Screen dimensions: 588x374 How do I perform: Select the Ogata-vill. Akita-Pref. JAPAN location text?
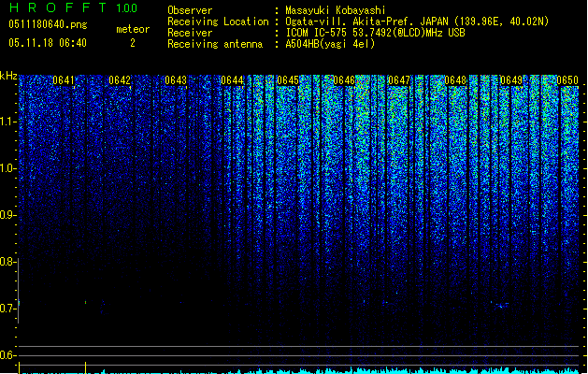[417, 22]
